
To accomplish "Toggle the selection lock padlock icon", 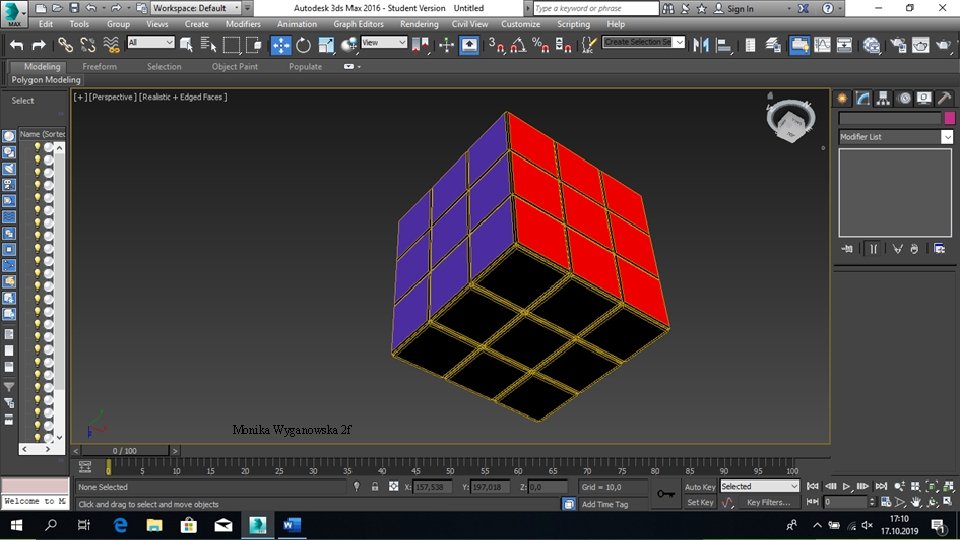I will coord(375,487).
